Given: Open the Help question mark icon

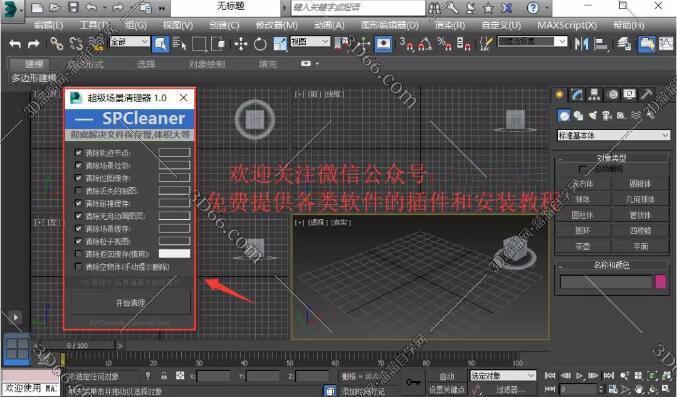Looking at the screenshot, I should 533,8.
